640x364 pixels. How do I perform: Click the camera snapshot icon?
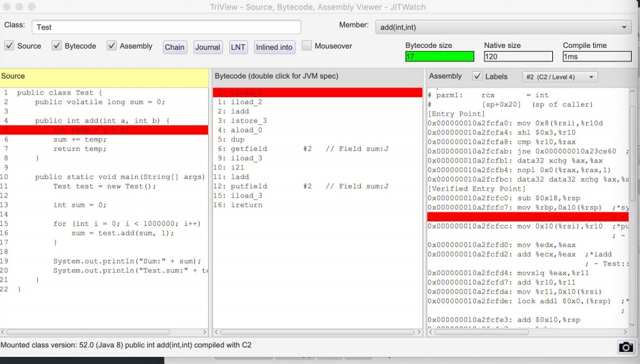(x=625, y=347)
